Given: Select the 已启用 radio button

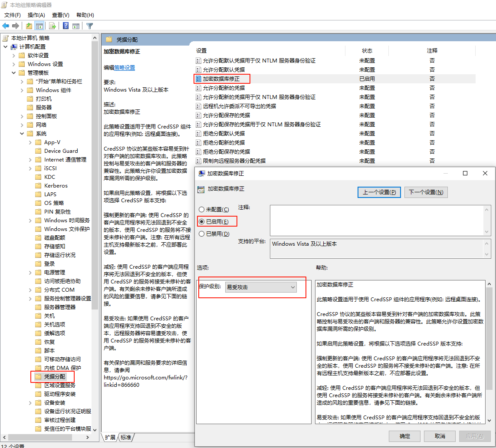Looking at the screenshot, I should [x=201, y=222].
